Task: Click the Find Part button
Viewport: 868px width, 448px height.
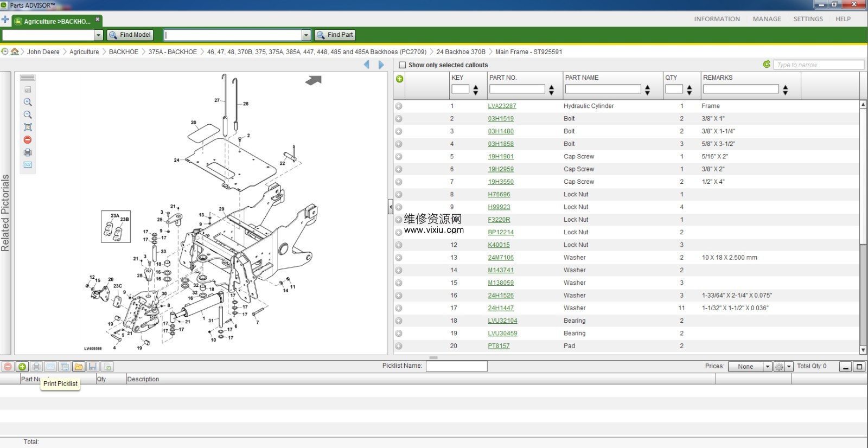Action: click(335, 35)
